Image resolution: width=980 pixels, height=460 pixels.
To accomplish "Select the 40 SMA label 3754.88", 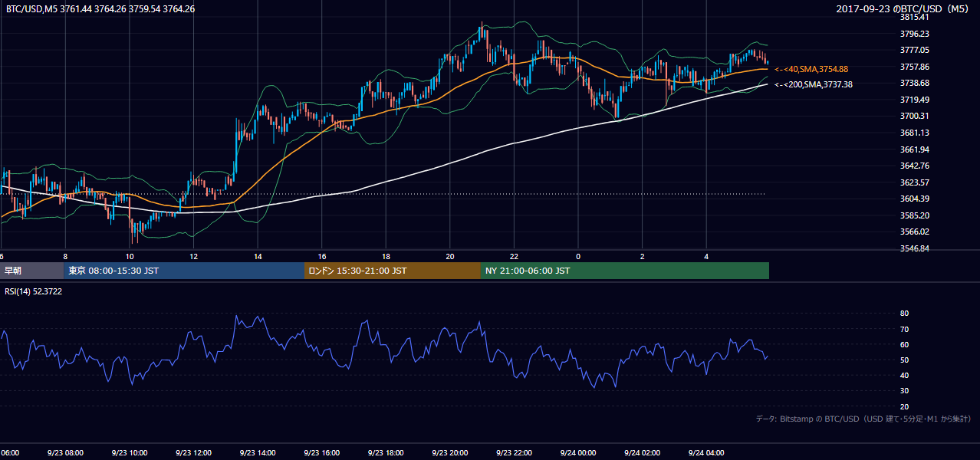I will pyautogui.click(x=811, y=69).
